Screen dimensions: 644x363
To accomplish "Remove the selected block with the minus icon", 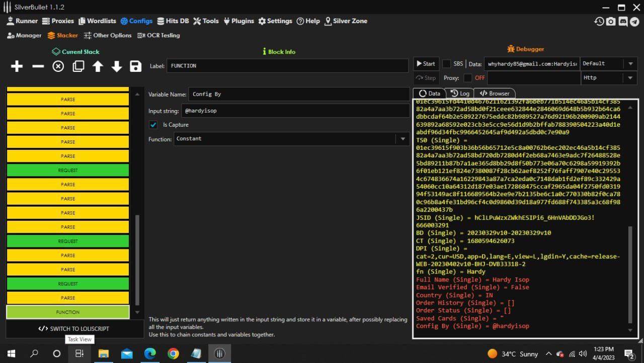I will tap(38, 66).
